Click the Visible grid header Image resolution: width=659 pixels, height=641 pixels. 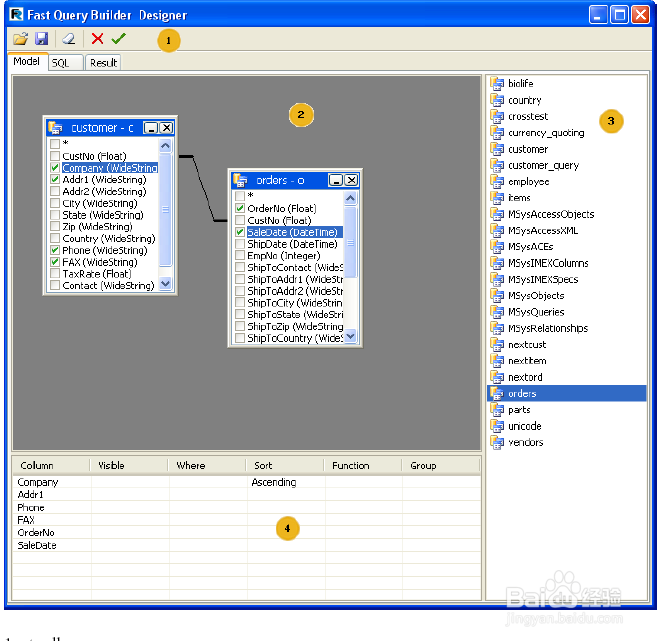(129, 466)
